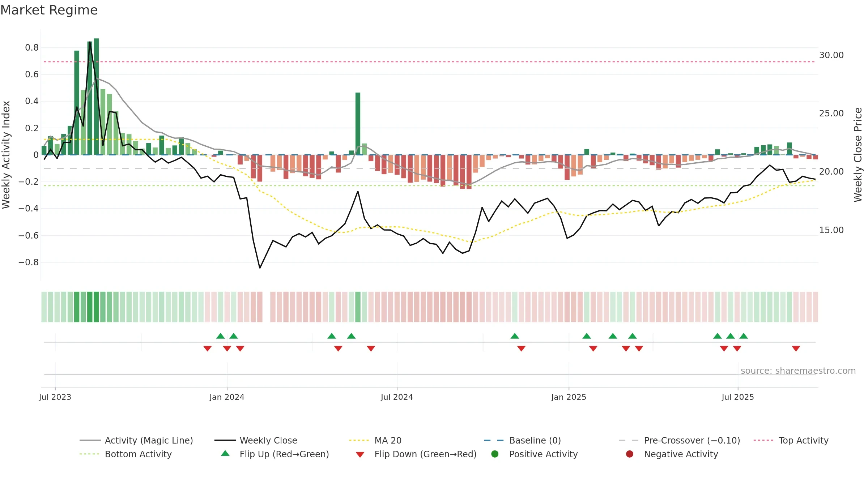Viewport: 868px width, 488px height.
Task: Click the tallest green activity bar in 2023
Action: (96, 97)
